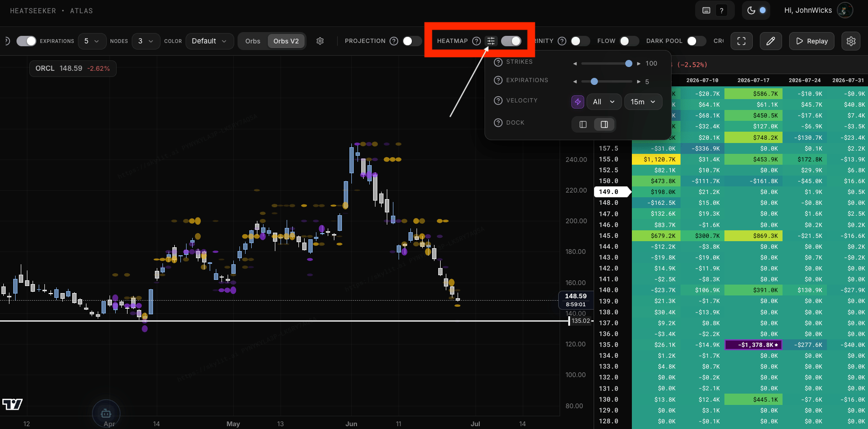Open the velocity interval dropdown showing 15m

click(643, 101)
